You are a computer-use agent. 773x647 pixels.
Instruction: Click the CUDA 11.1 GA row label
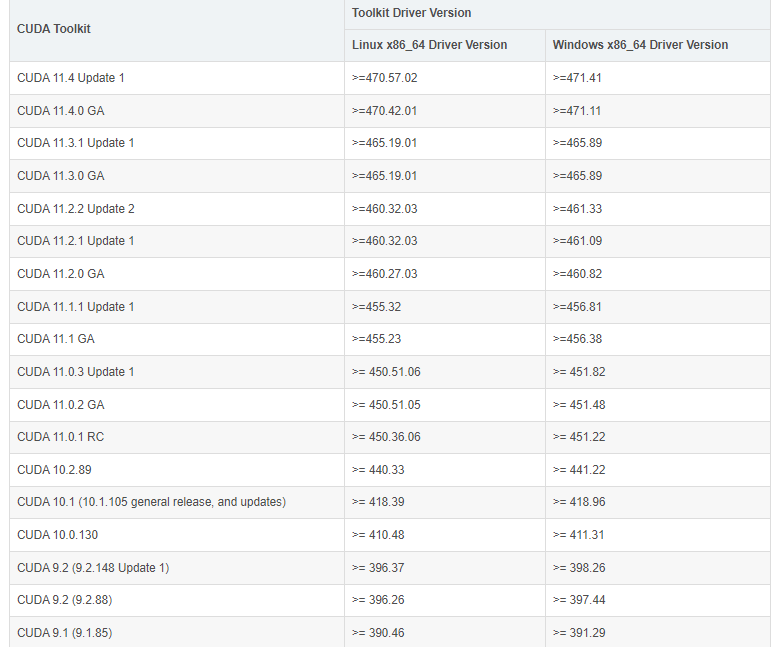tap(56, 339)
